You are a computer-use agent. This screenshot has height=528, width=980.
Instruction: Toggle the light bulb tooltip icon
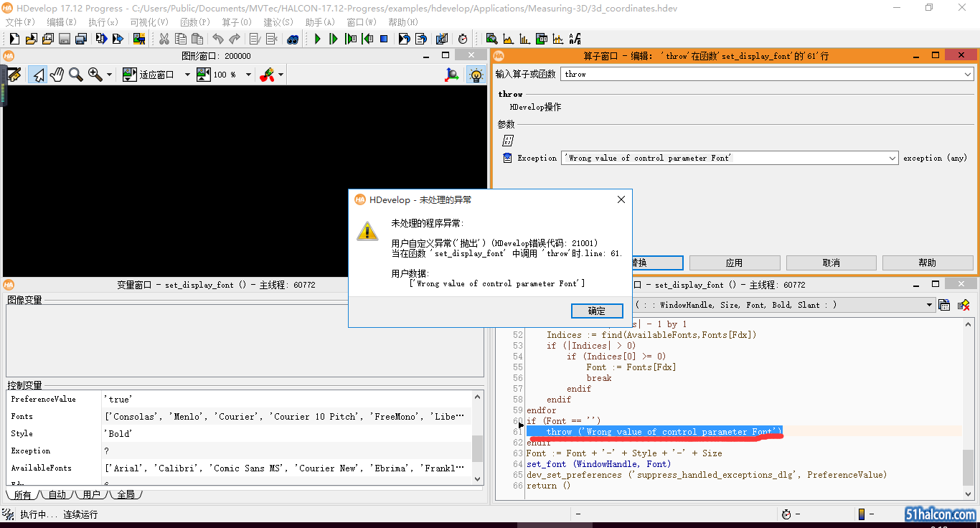[x=475, y=75]
